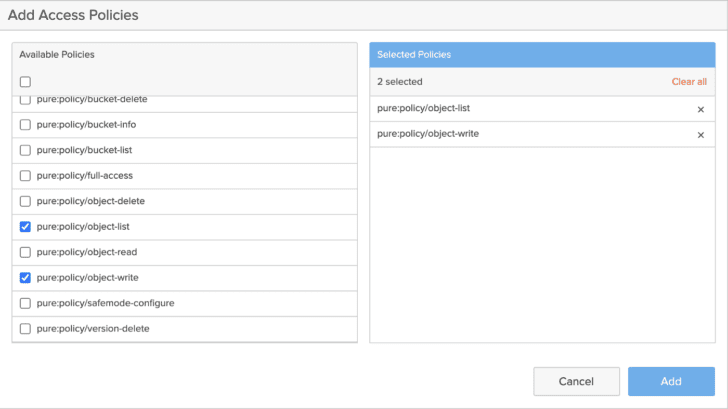Click the Add button
Screen dimensions: 728x409
671,381
